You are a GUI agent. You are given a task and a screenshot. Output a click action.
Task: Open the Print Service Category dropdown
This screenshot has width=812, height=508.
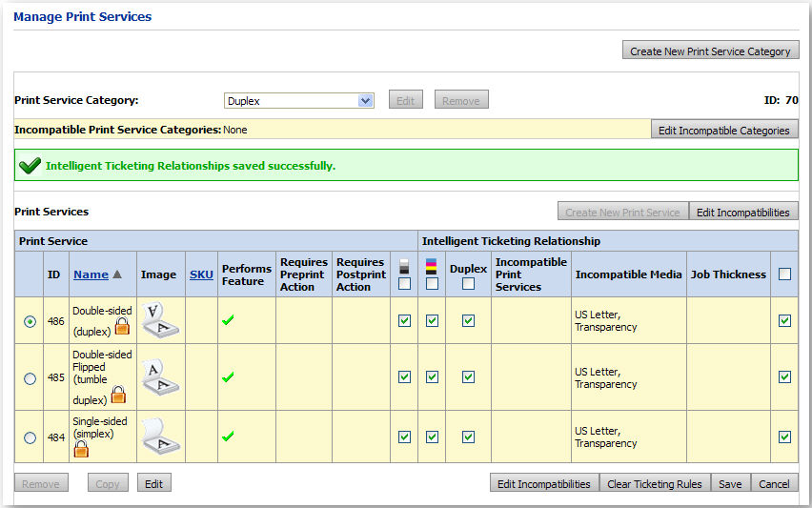point(365,101)
